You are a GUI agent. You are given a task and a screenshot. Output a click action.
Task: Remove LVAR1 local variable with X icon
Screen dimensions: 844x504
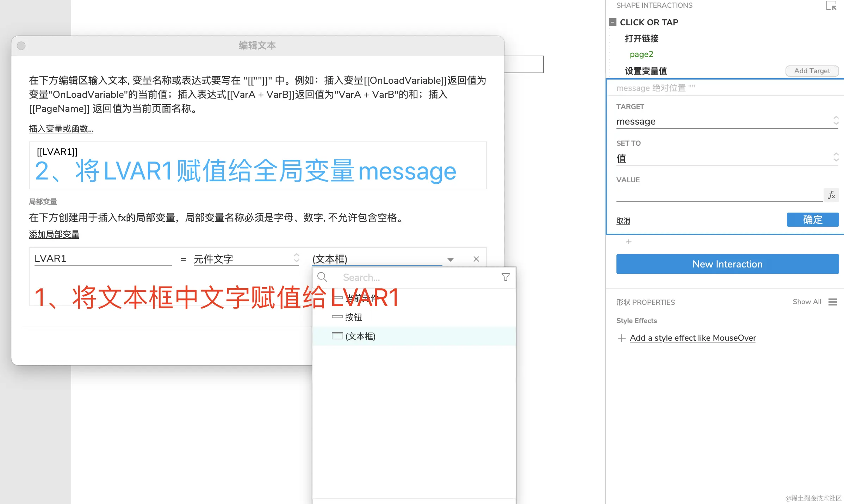(x=476, y=259)
